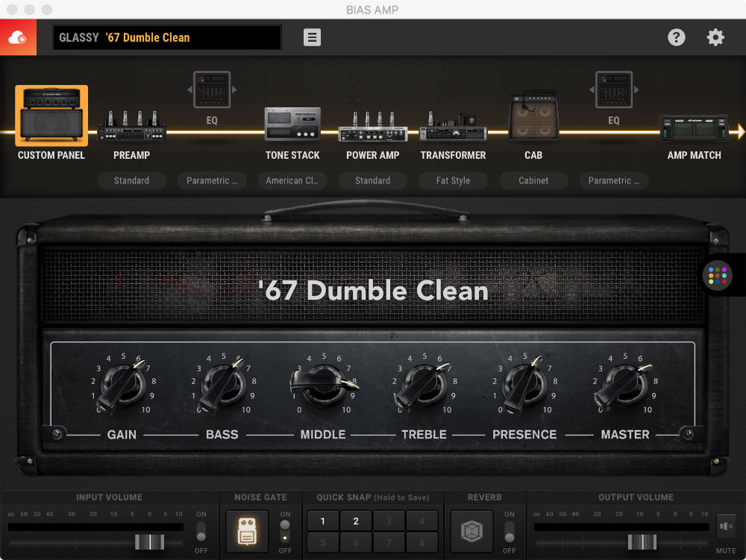Open the Parametric EQ type selector under EQ
This screenshot has height=560, width=746.
pyautogui.click(x=212, y=180)
